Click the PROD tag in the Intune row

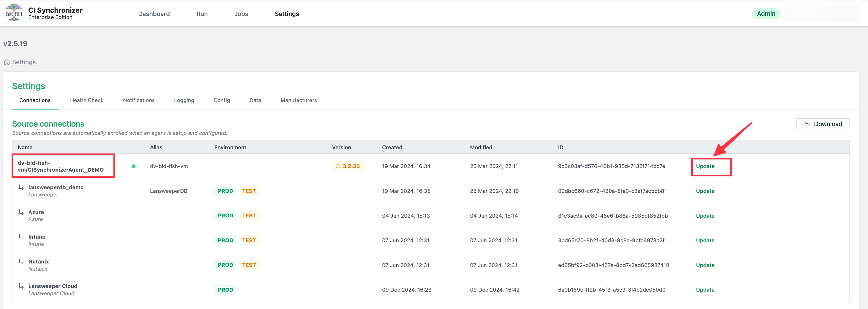click(x=226, y=241)
